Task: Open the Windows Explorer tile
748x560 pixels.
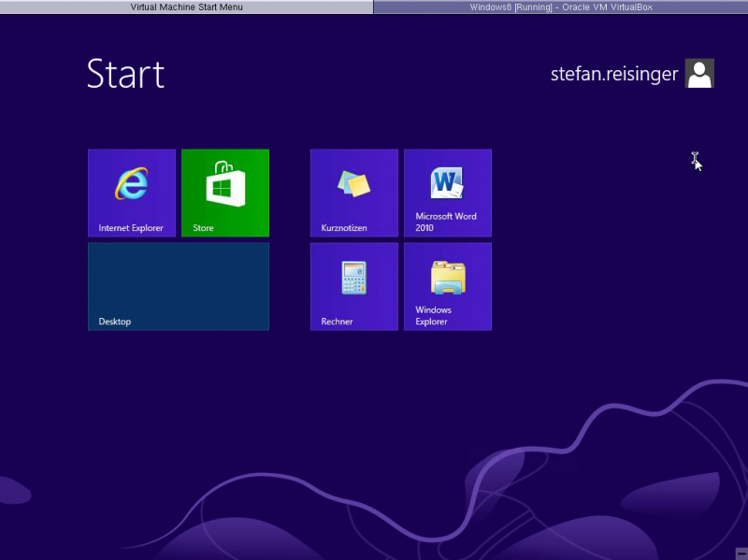Action: pyautogui.click(x=448, y=286)
